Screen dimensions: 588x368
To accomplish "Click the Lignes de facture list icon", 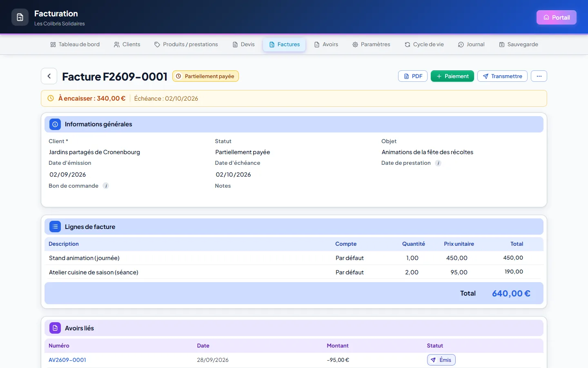I will click(x=55, y=227).
